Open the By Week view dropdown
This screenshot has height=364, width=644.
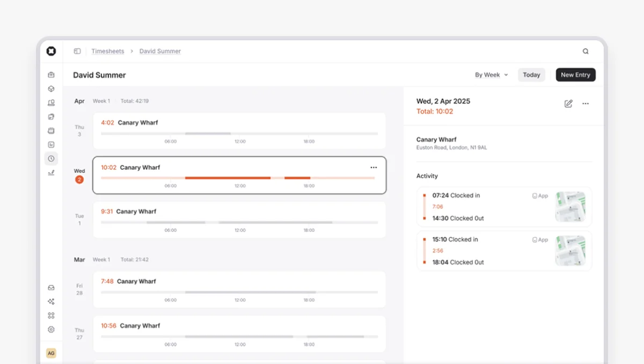(x=491, y=75)
